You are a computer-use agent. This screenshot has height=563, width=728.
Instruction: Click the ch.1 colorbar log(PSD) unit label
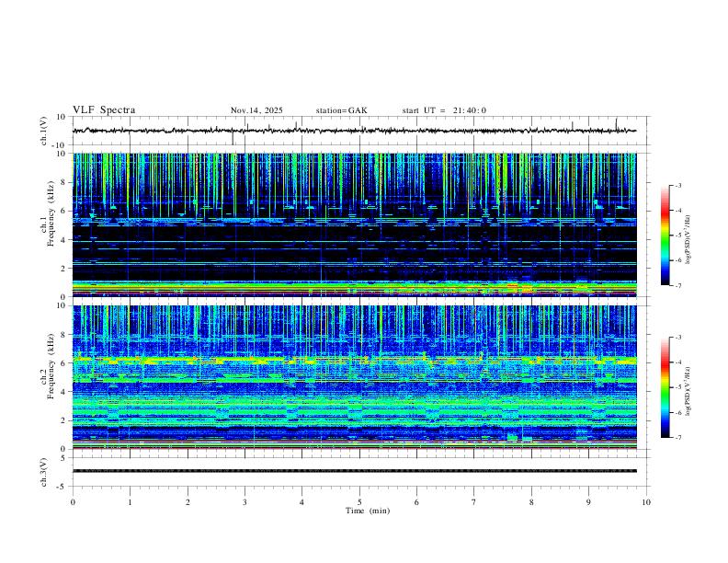click(688, 240)
